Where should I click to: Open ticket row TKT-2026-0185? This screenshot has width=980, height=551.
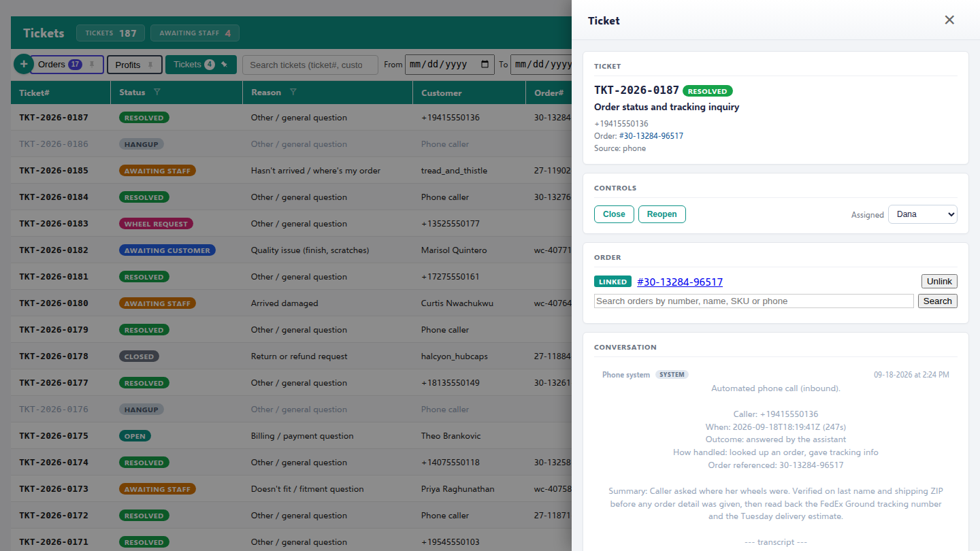point(291,171)
